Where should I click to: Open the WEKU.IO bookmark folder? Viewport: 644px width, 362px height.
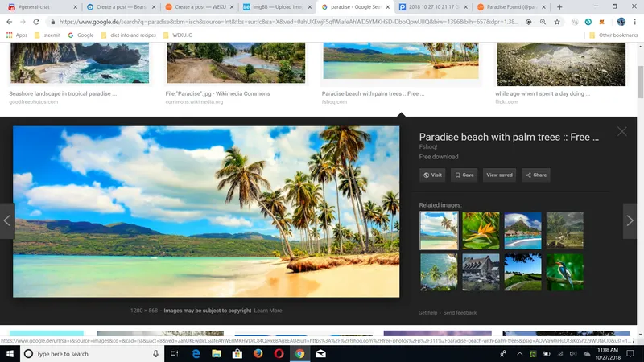178,35
